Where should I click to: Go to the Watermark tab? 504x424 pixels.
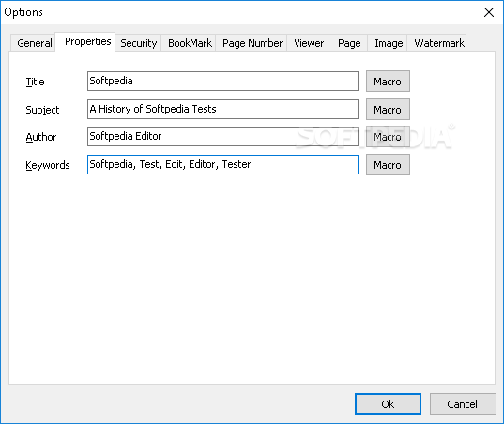(x=437, y=43)
